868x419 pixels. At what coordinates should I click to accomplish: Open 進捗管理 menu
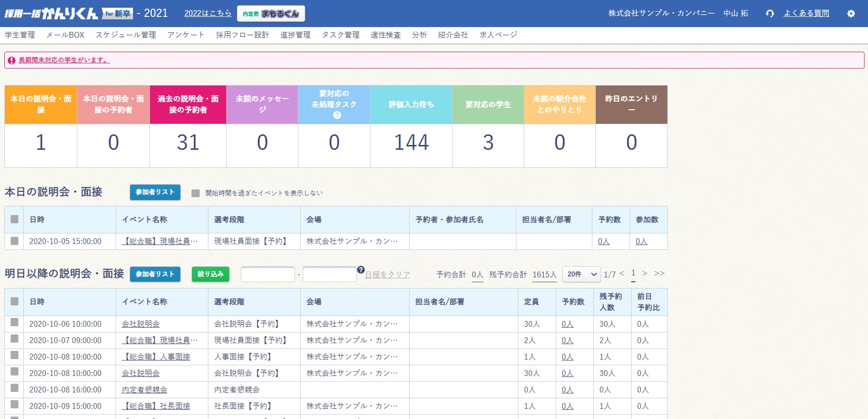click(295, 35)
